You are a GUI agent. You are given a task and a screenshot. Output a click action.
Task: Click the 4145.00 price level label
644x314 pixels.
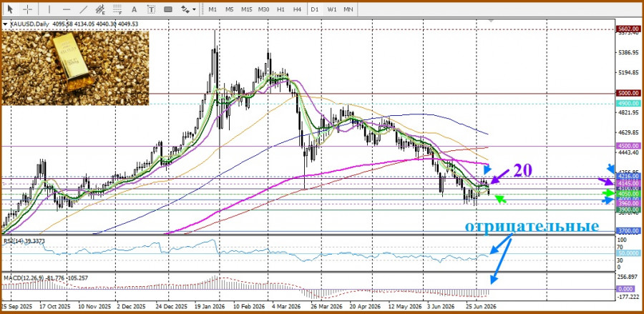628,183
